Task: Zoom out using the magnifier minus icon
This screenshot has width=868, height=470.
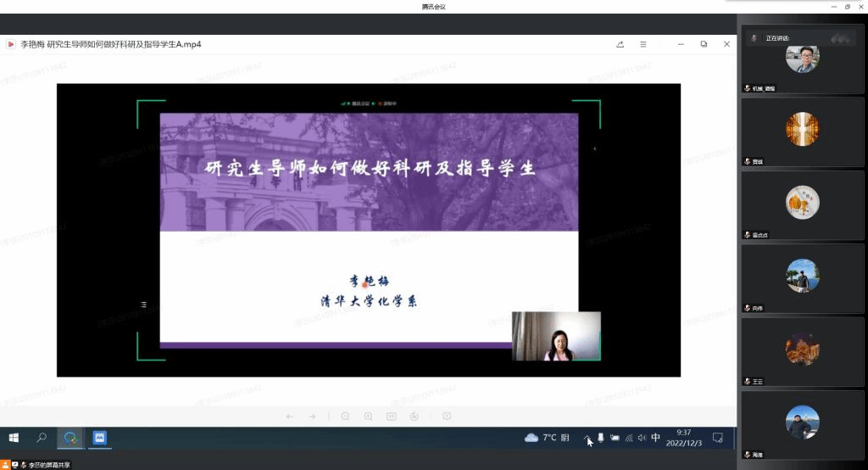Action: [x=345, y=416]
